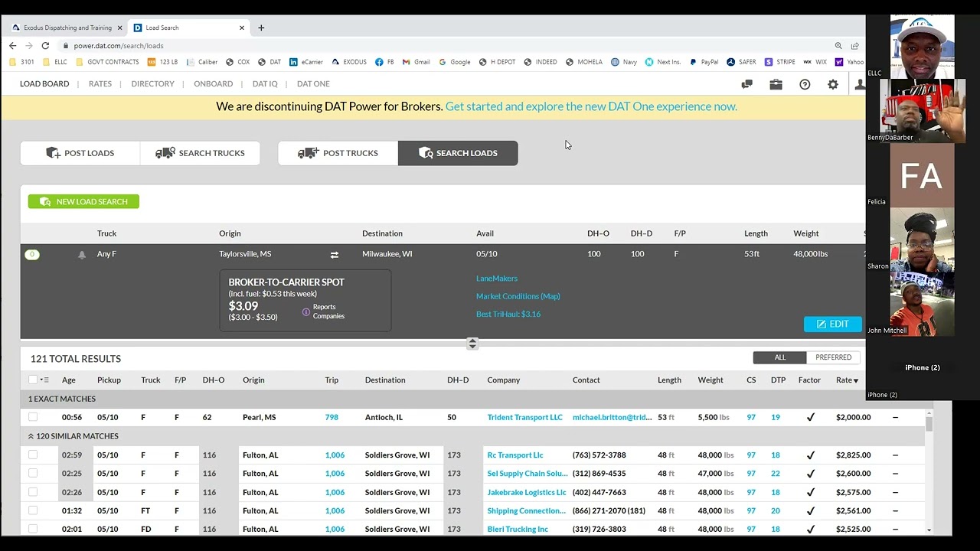This screenshot has height=551, width=980.
Task: Open the LaneMakers link
Action: click(x=497, y=279)
